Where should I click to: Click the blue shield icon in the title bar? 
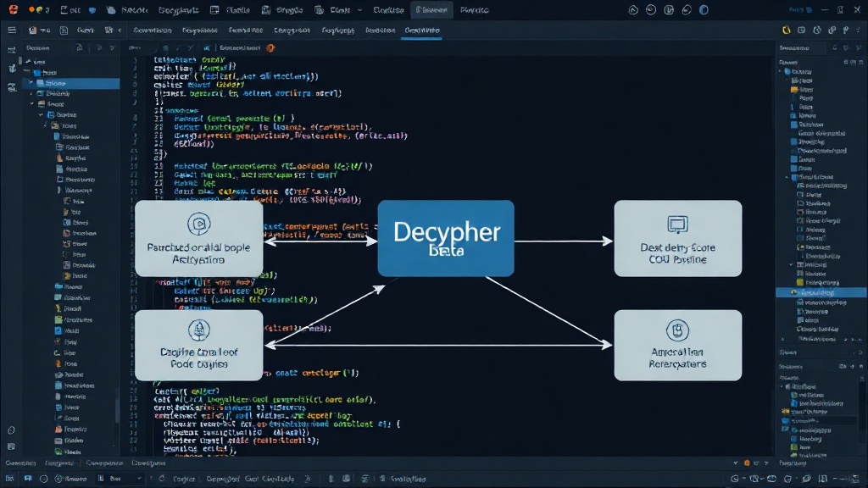point(92,10)
